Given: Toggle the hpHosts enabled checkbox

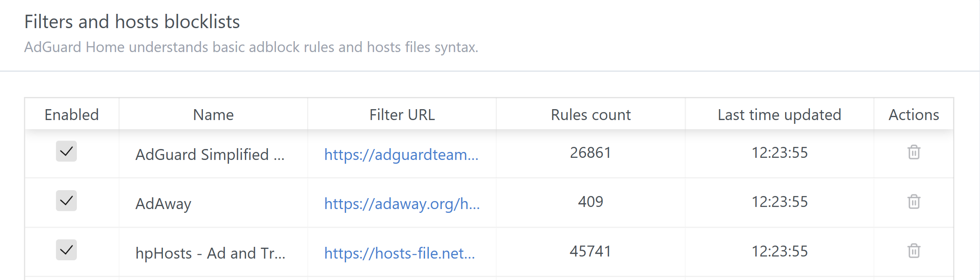Looking at the screenshot, I should click(66, 250).
